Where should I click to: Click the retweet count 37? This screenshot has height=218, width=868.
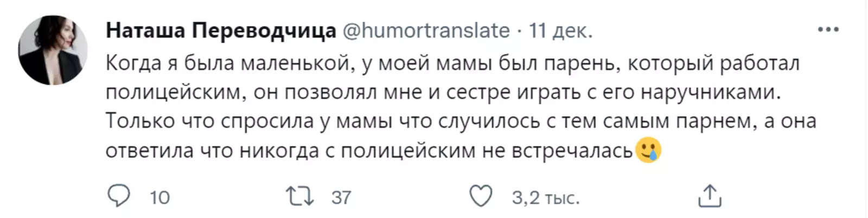coord(341,197)
